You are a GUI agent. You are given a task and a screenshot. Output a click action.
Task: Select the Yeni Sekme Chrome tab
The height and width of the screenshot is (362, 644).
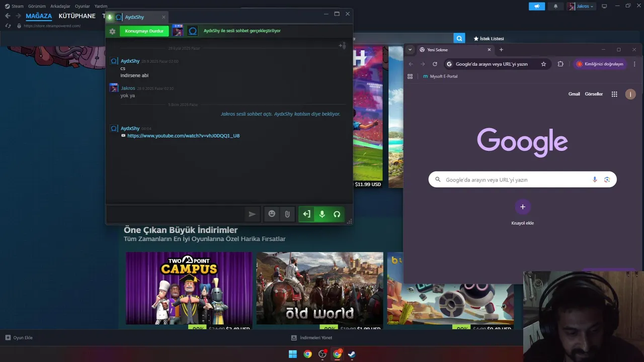click(x=455, y=50)
